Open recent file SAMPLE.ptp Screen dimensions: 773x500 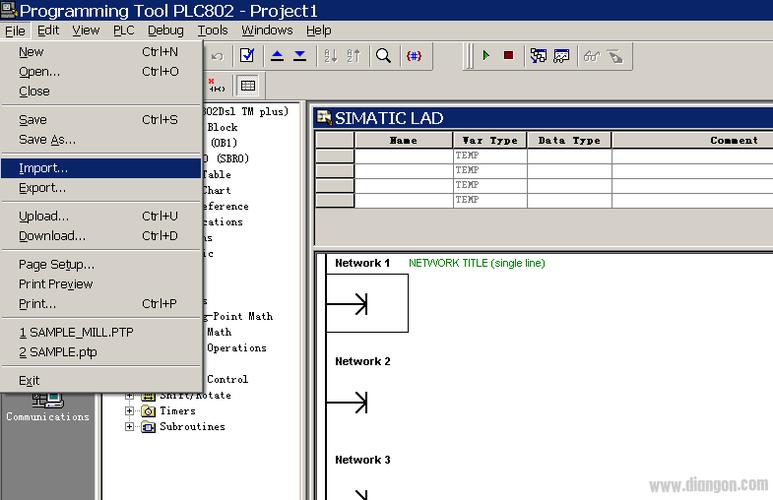pyautogui.click(x=101, y=353)
